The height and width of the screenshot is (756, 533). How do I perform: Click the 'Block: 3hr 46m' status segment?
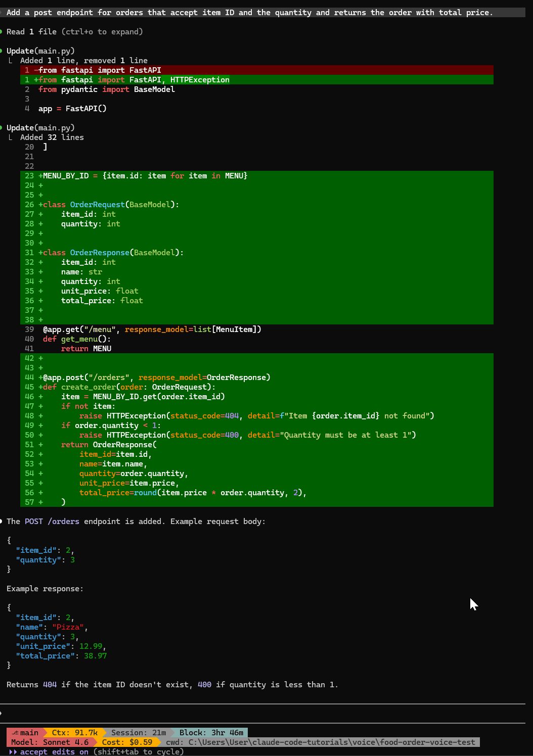211,733
